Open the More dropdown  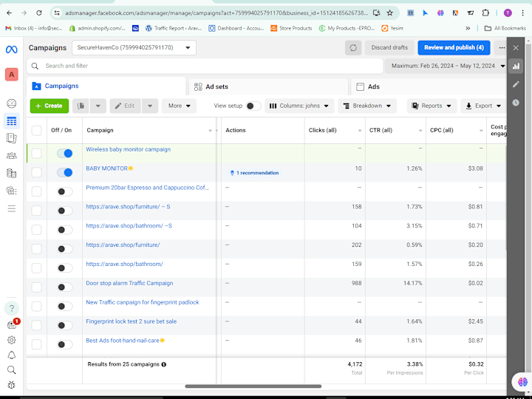(x=179, y=106)
